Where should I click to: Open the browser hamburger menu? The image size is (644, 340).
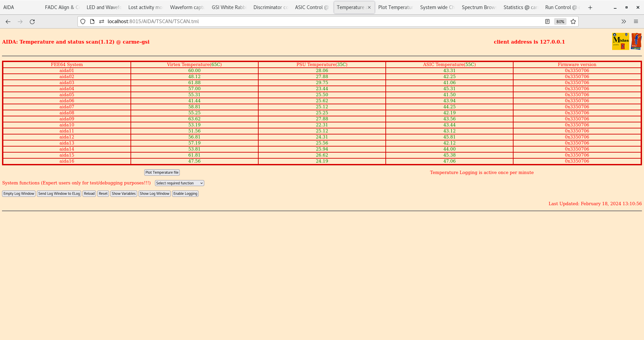coord(636,21)
